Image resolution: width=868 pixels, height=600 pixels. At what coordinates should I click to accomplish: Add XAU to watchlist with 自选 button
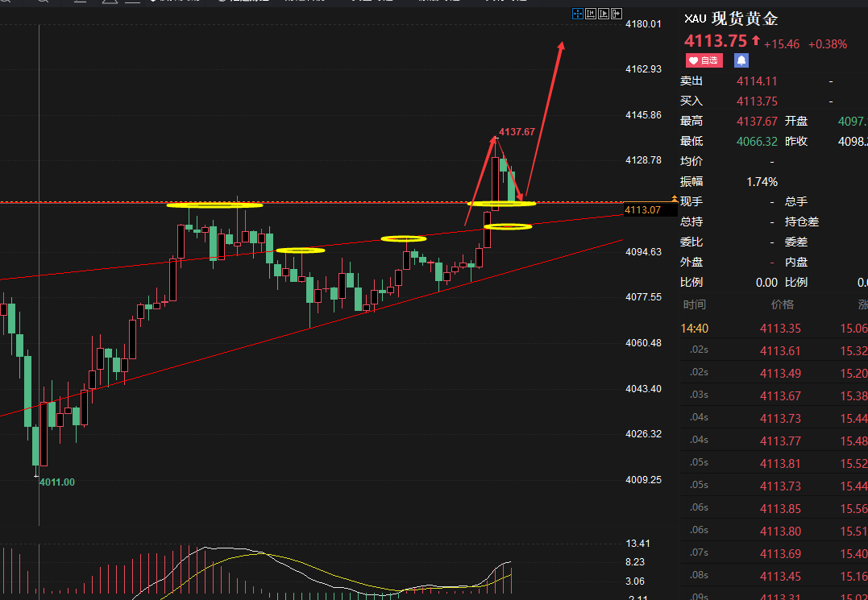pyautogui.click(x=704, y=60)
